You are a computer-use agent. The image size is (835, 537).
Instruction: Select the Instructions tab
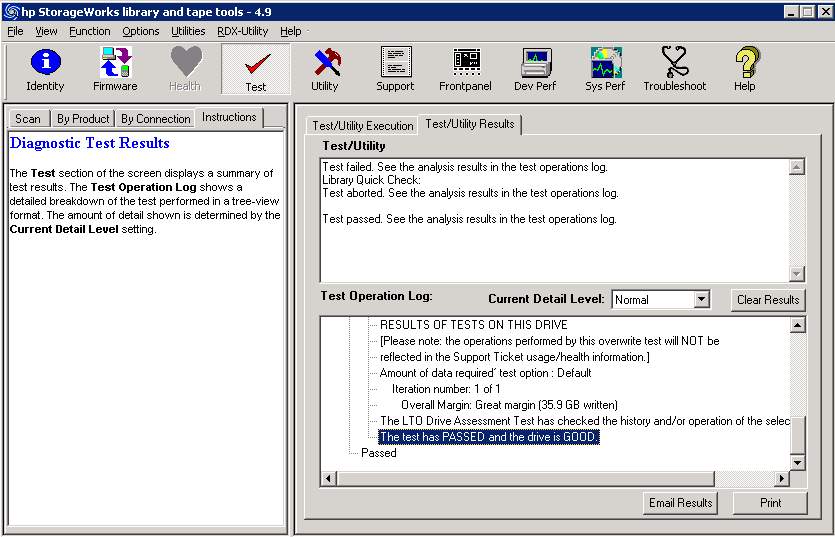229,117
